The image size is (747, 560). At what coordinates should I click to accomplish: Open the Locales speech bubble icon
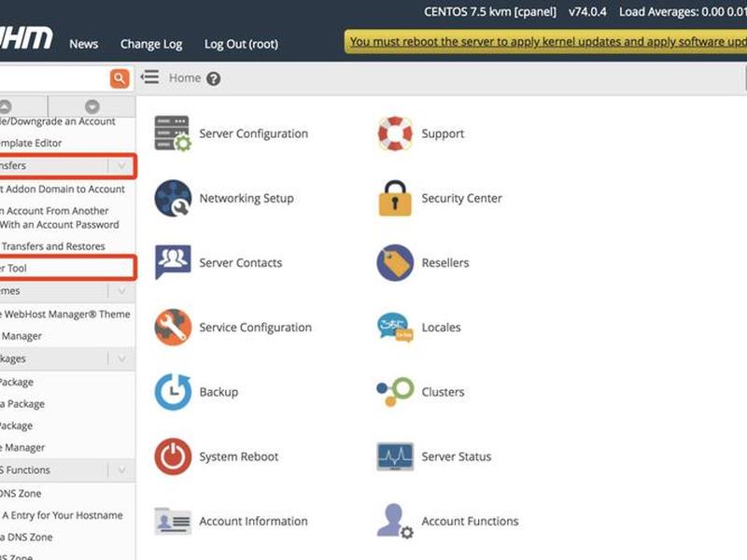click(395, 328)
